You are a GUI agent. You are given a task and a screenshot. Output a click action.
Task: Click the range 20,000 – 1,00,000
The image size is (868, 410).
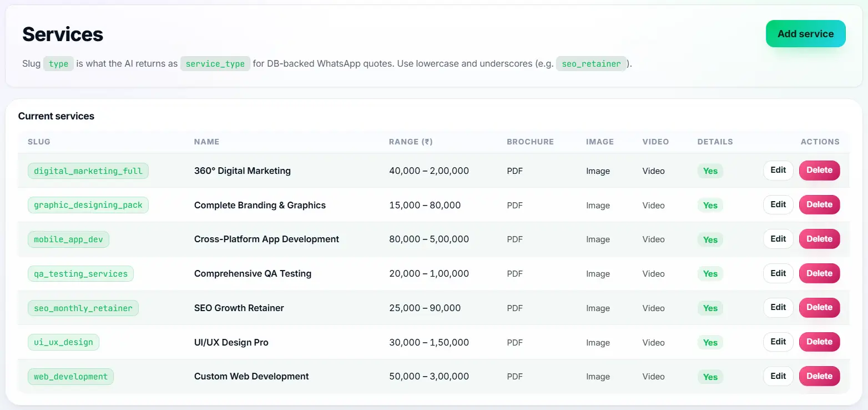[429, 273]
